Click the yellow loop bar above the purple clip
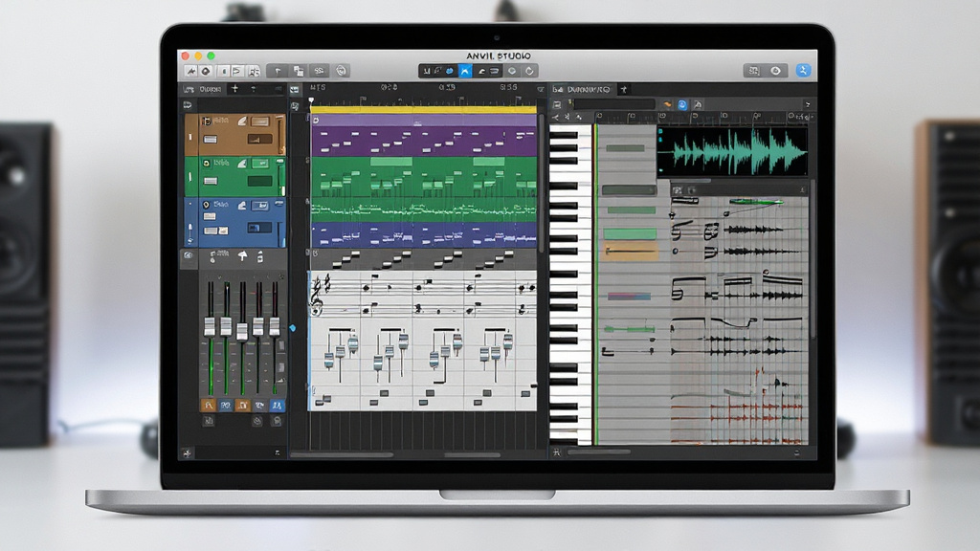This screenshot has width=980, height=551. tap(424, 110)
